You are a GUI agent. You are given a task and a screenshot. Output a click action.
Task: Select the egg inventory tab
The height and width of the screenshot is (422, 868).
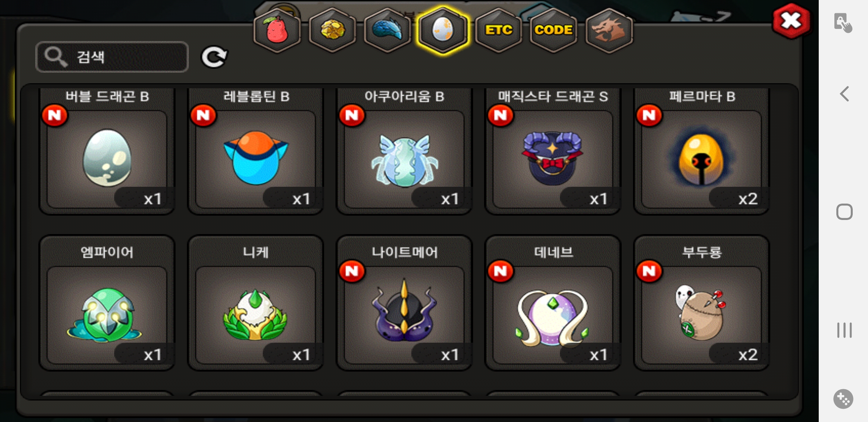coord(443,30)
